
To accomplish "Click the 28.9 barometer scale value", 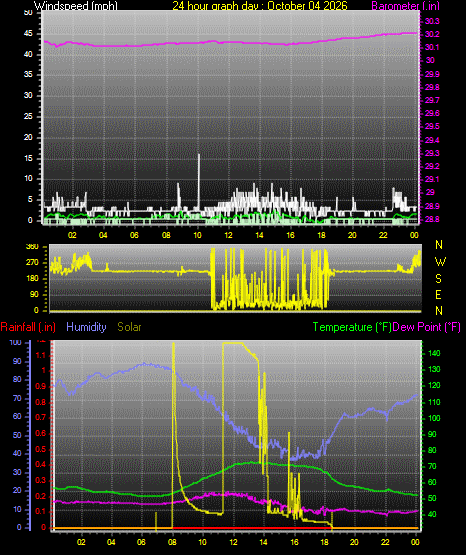I will click(432, 206).
